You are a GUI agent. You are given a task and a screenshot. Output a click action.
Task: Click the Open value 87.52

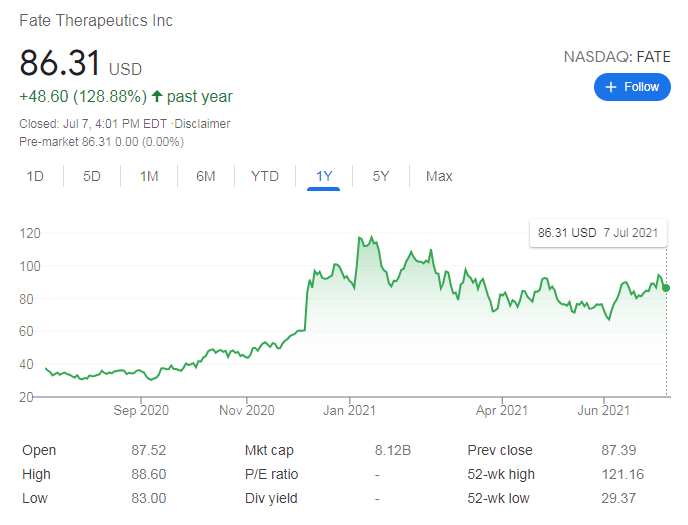point(149,450)
